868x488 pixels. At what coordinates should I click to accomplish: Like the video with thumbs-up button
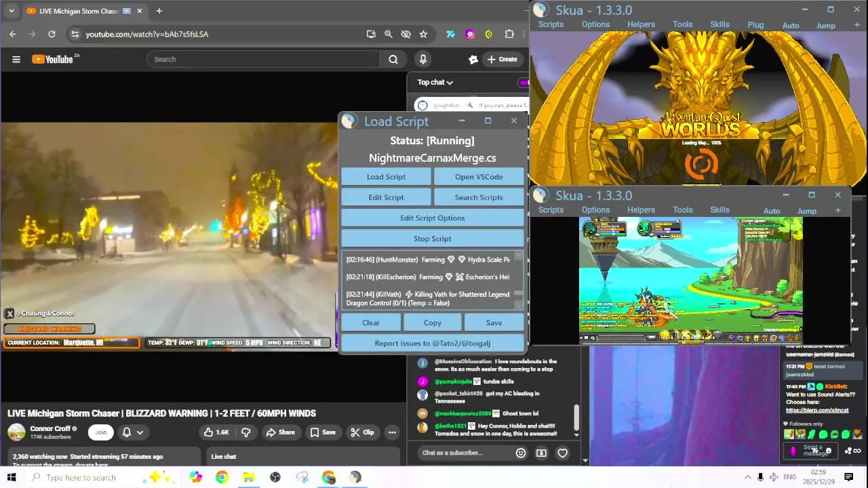[x=217, y=432]
